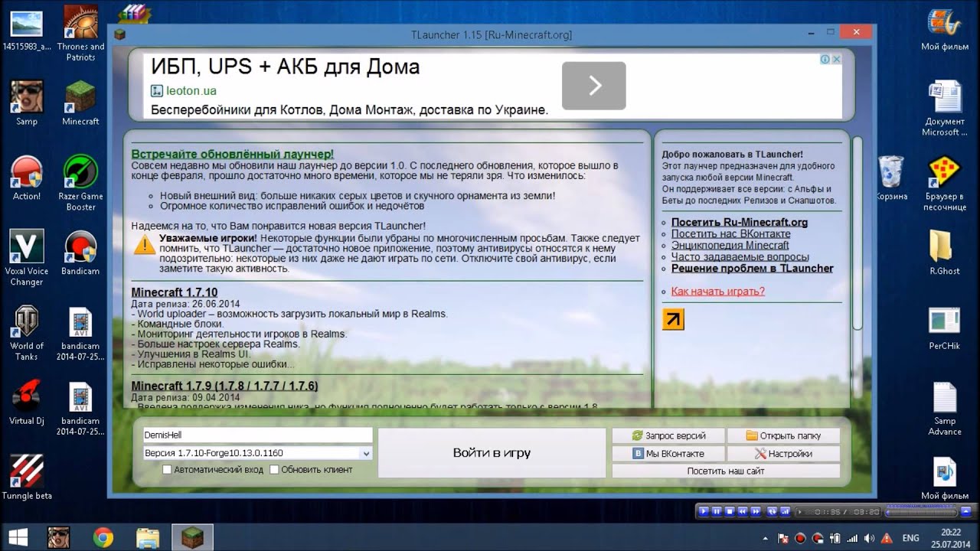The image size is (980, 551).
Task: Tick the 'Обновить клиент' checkbox
Action: click(x=274, y=470)
